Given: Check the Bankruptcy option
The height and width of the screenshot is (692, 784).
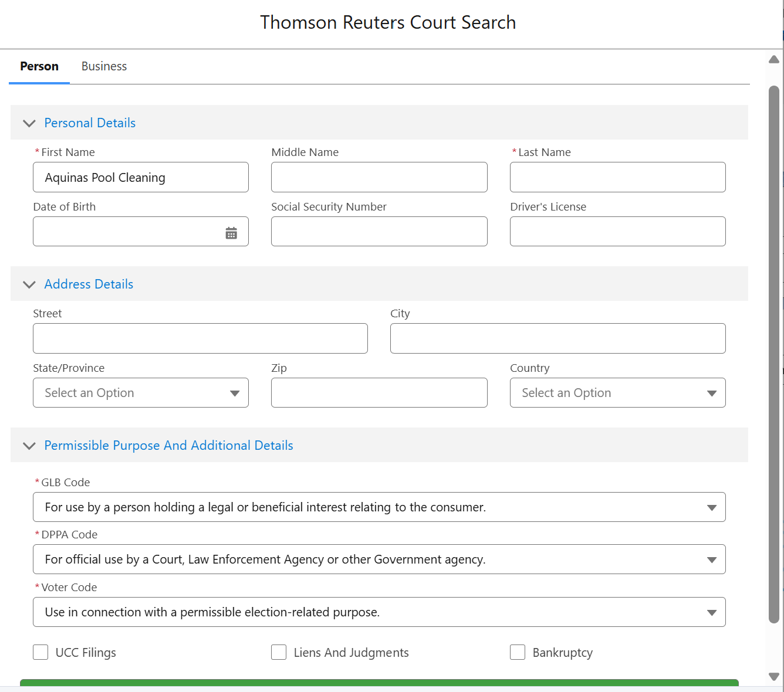Looking at the screenshot, I should point(518,652).
